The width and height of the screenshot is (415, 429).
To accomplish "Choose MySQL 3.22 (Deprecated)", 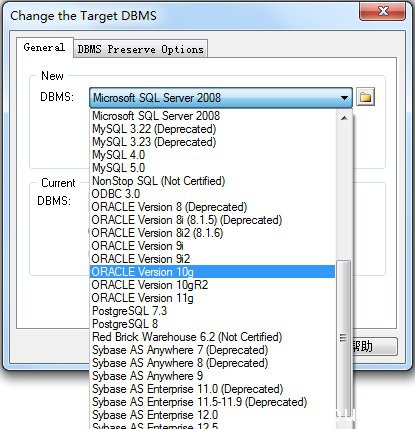I will click(213, 129).
